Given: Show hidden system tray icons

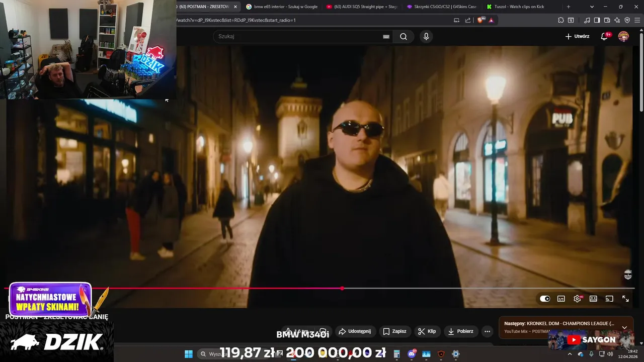Looking at the screenshot, I should point(570,354).
